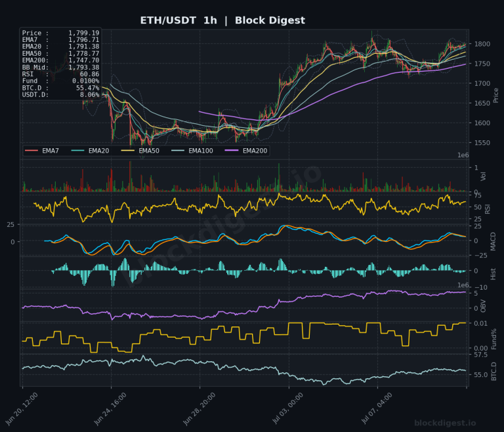Select the Fund 0.0100% row
The image size is (504, 432).
61,81
